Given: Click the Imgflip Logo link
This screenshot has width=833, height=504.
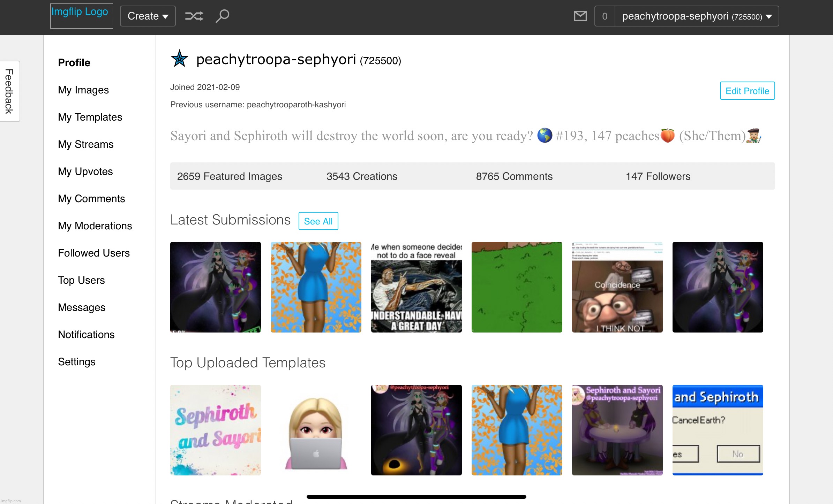Looking at the screenshot, I should pos(82,16).
